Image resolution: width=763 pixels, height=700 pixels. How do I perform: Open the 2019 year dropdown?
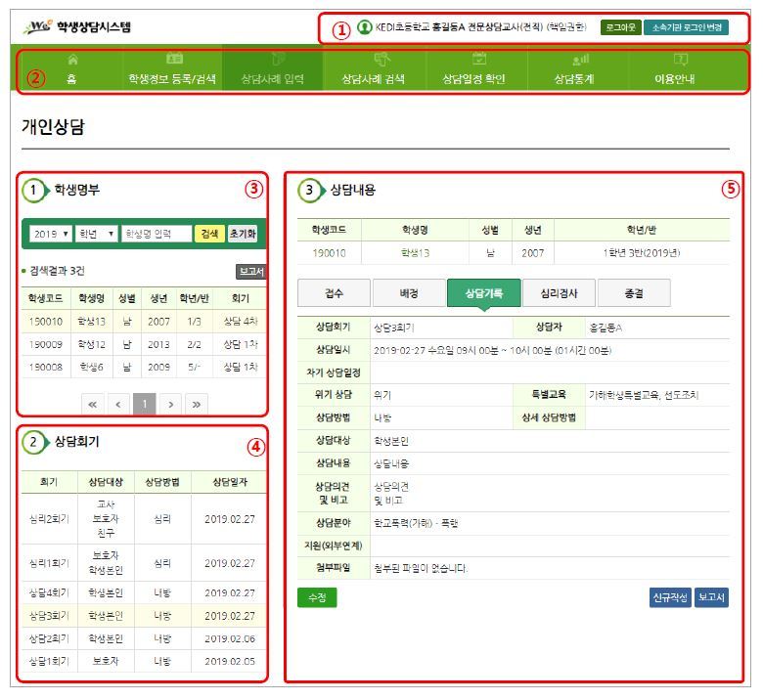(x=49, y=235)
